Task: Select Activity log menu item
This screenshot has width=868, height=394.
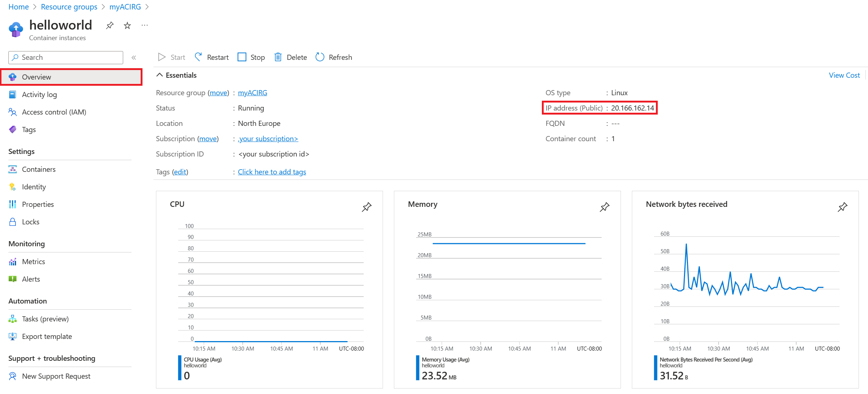Action: (40, 94)
